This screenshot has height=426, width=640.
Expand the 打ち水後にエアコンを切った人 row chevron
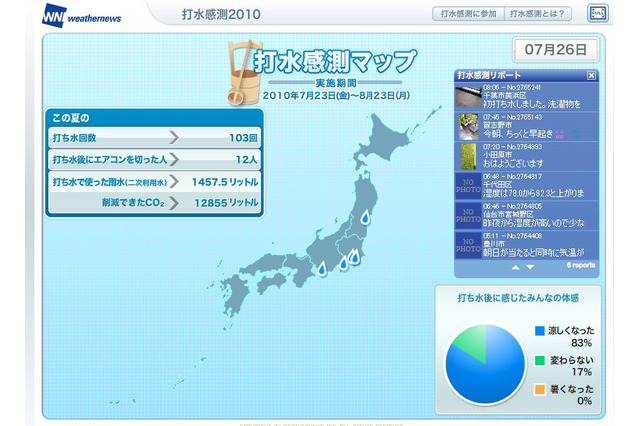coord(176,158)
